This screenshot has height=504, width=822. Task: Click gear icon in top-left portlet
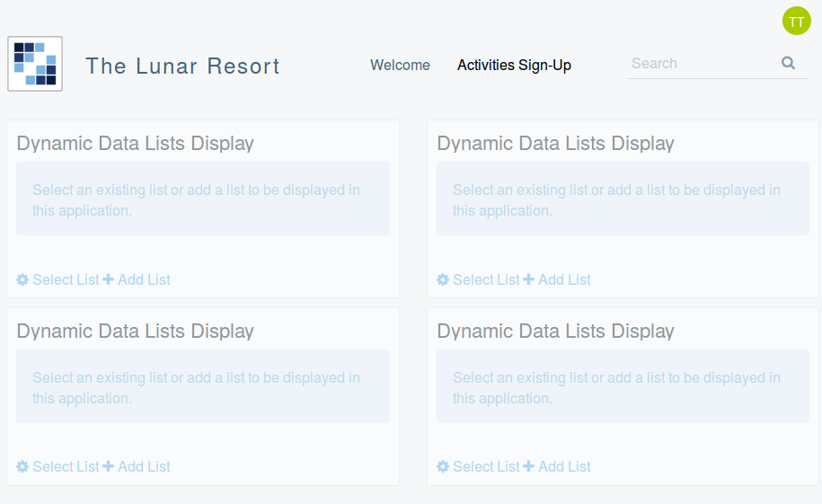22,279
